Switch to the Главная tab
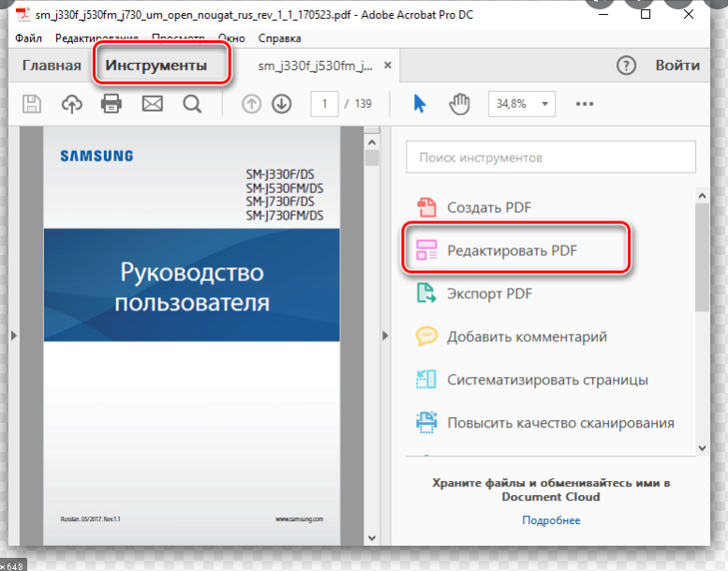Image resolution: width=728 pixels, height=571 pixels. 52,65
